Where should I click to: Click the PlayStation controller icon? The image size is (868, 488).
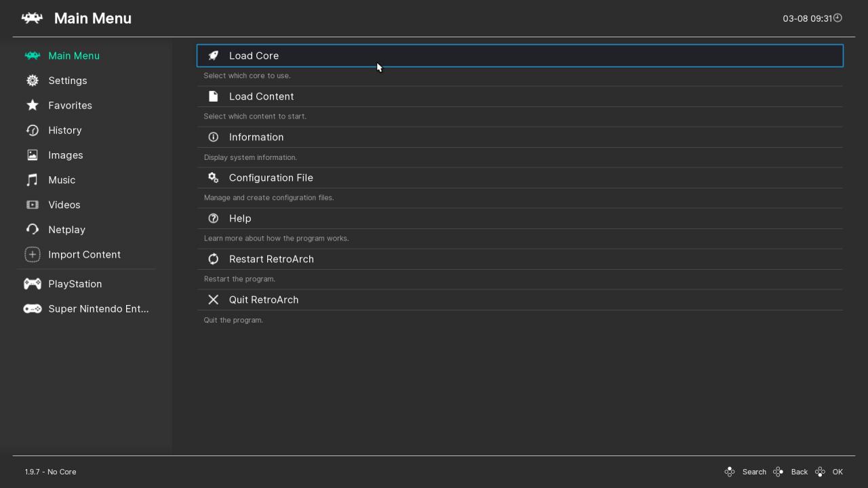pos(32,284)
